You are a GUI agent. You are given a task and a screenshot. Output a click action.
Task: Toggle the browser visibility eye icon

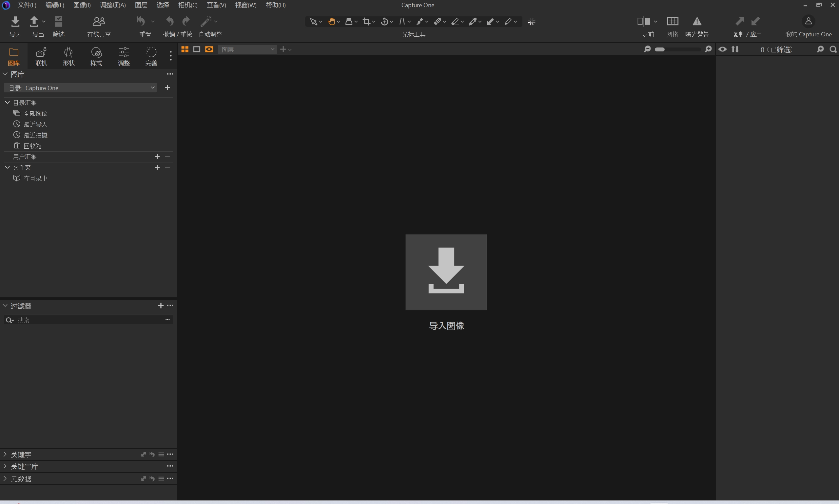(722, 49)
